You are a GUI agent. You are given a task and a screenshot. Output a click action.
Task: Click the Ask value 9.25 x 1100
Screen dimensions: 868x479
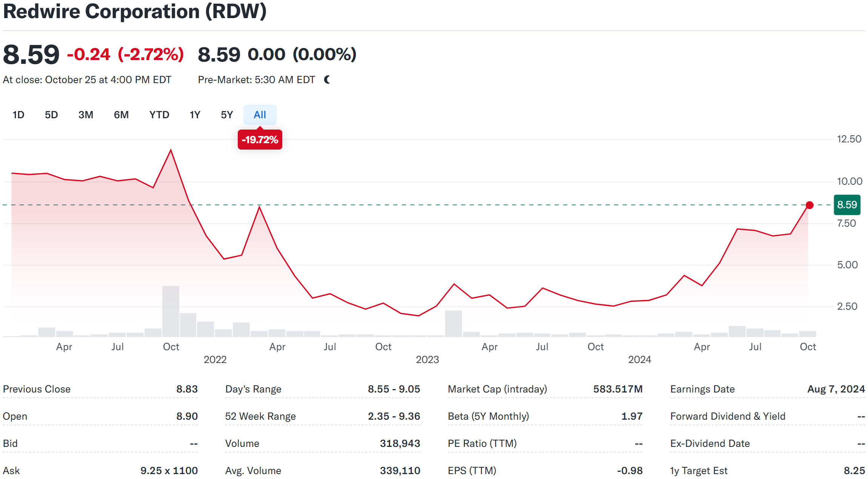[x=169, y=471]
